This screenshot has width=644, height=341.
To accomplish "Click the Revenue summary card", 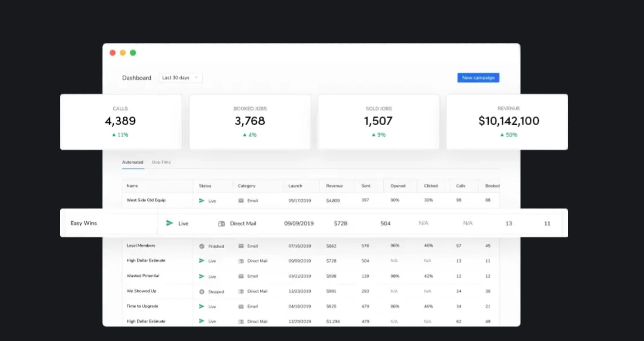I will [x=507, y=122].
